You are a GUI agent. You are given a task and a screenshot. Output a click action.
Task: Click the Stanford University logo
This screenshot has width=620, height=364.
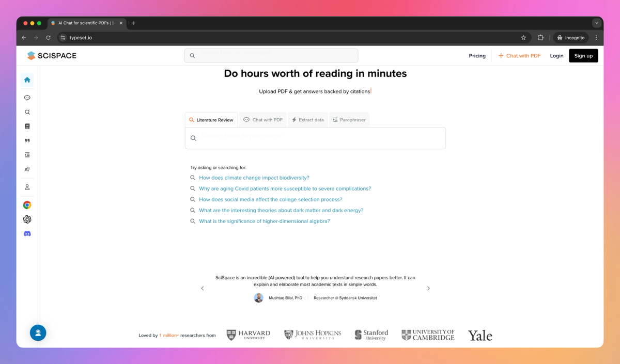371,335
